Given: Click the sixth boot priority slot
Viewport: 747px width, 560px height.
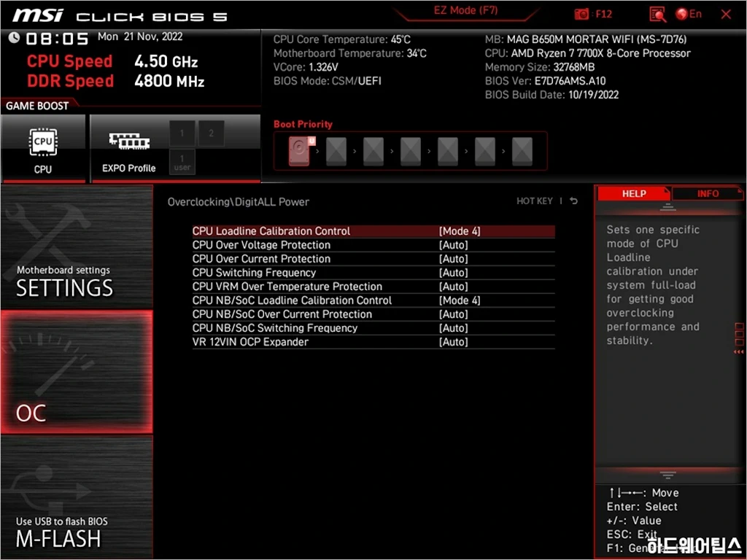Looking at the screenshot, I should (485, 152).
